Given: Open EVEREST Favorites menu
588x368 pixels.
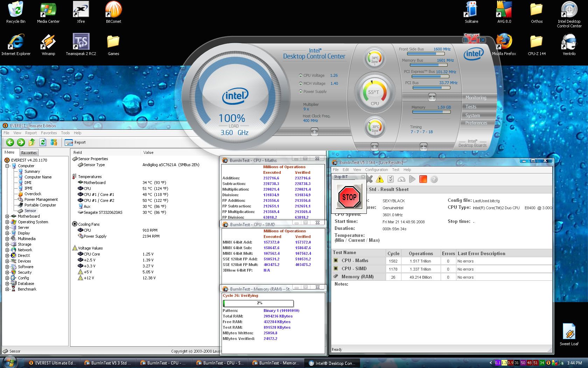Looking at the screenshot, I should [x=49, y=133].
